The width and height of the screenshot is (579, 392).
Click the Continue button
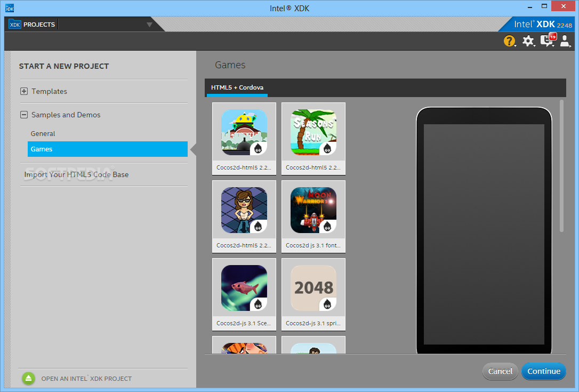[x=544, y=371]
